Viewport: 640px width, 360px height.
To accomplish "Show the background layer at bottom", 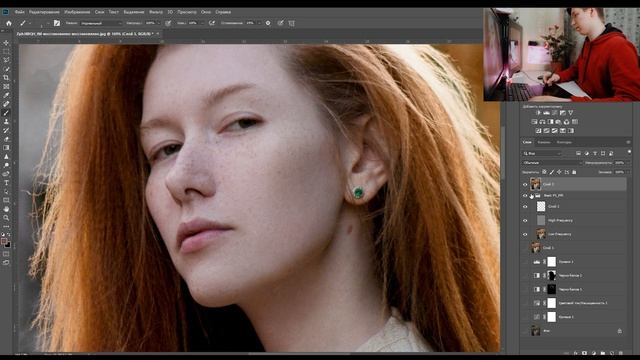I will click(525, 331).
